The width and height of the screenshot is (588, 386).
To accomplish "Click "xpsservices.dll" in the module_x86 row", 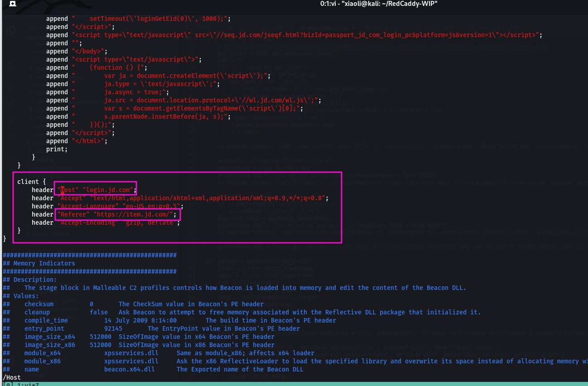I will [x=131, y=361].
